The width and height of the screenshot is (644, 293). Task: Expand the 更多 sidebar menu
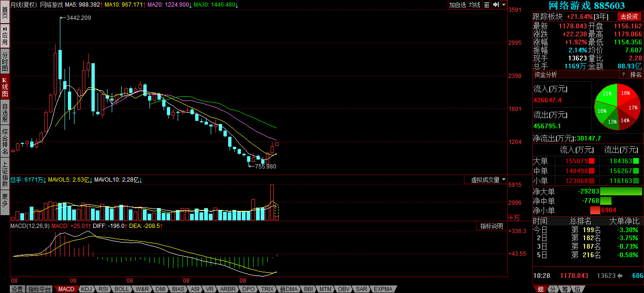(5, 201)
